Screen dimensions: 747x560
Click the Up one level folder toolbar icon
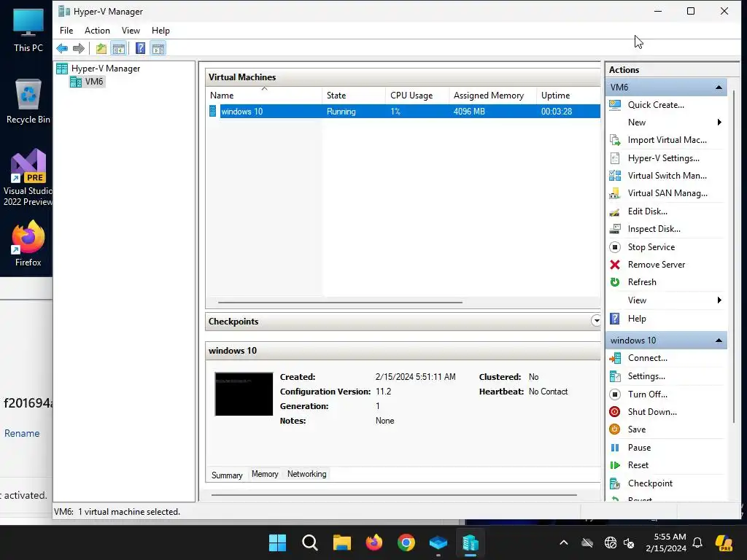coord(101,49)
